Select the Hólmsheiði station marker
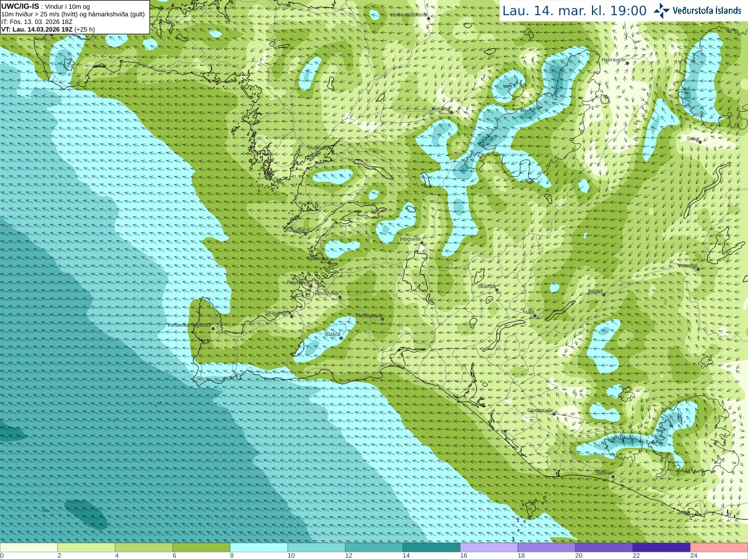Viewport: 748px width, 560px height. click(x=340, y=298)
